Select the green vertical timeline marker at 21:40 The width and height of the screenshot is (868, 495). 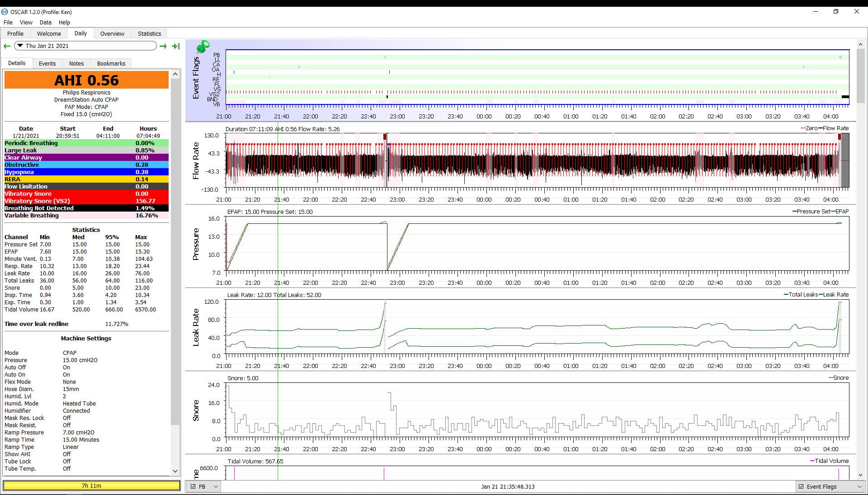pyautogui.click(x=279, y=239)
